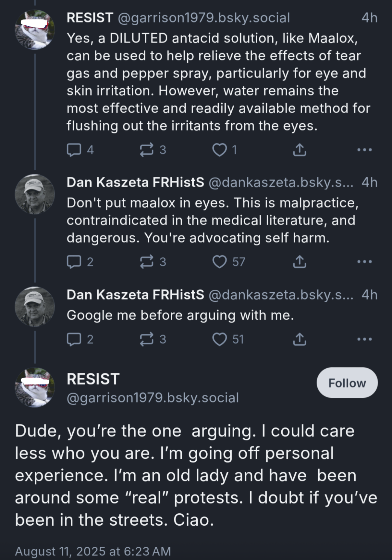Screen dimensions: 392x560
Task: Repost the "Google me before arguing" post
Action: (146, 339)
